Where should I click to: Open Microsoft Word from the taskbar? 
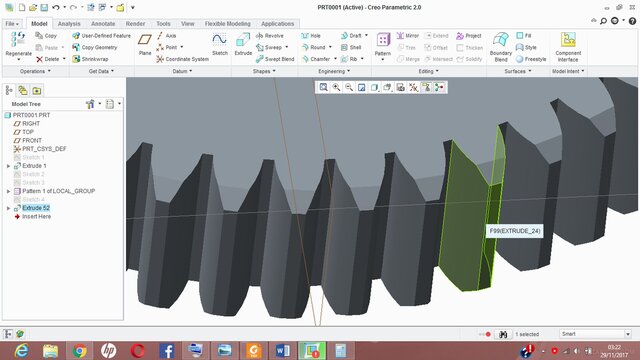coord(282,351)
